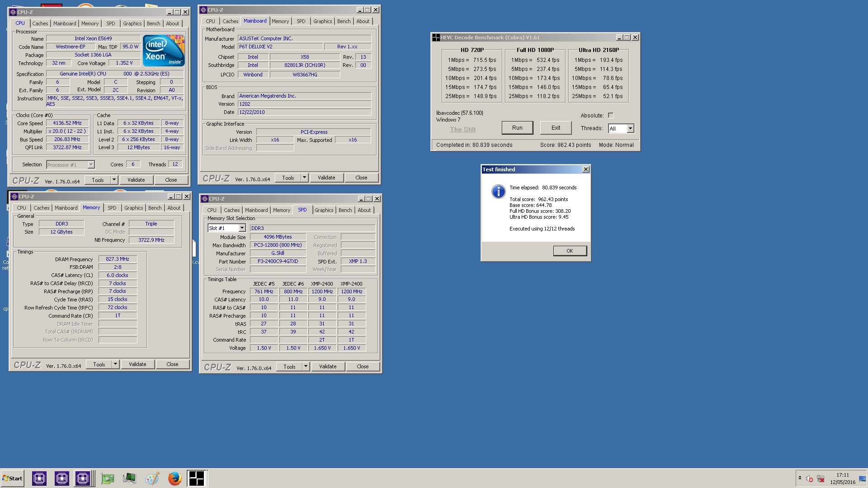
Task: Open the Processor #1 selection dropdown
Action: 91,165
